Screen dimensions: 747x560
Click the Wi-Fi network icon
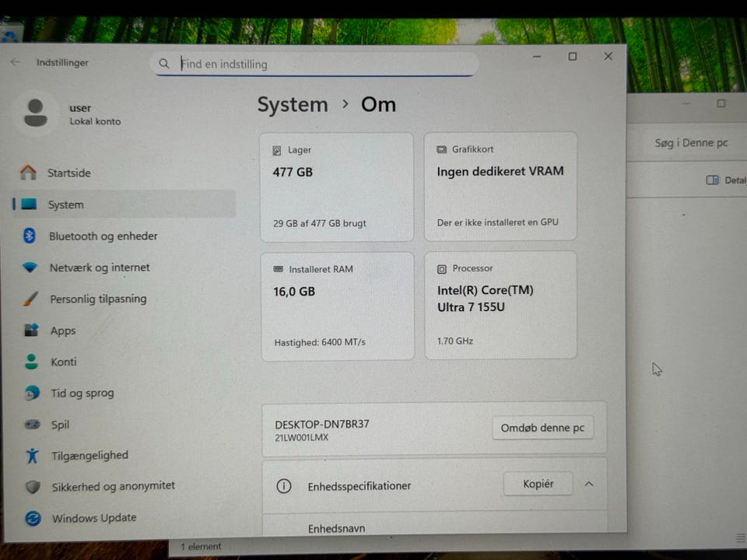click(x=30, y=267)
